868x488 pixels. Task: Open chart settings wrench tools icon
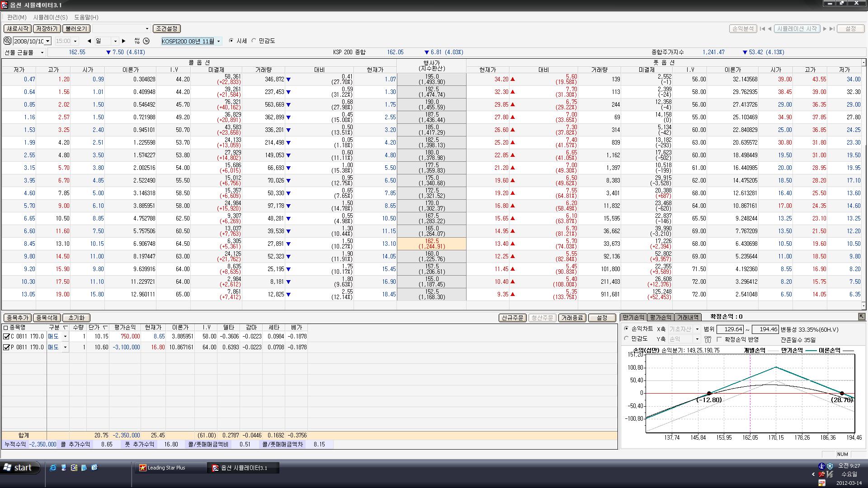point(708,339)
